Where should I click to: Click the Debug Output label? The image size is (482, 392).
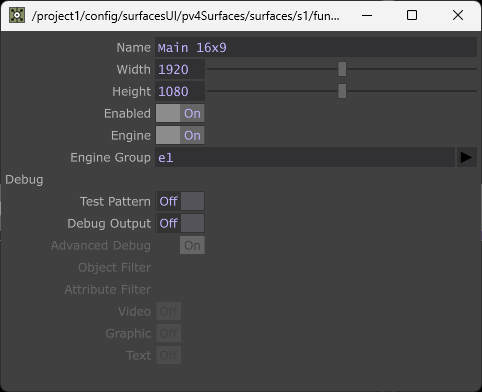109,224
